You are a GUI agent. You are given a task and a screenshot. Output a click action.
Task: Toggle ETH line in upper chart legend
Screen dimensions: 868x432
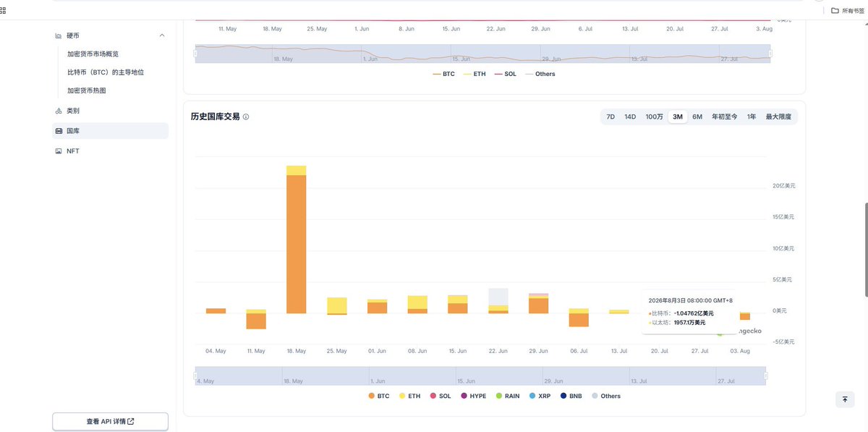(475, 74)
